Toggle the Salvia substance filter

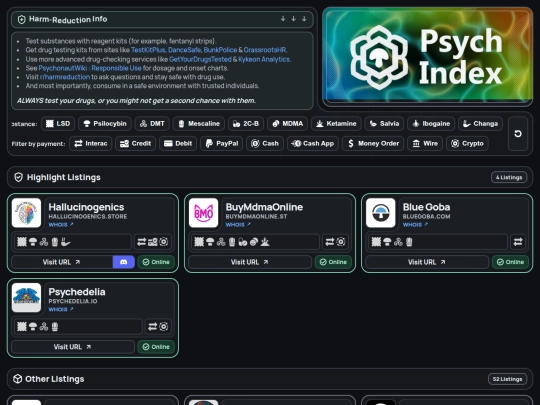click(x=384, y=124)
